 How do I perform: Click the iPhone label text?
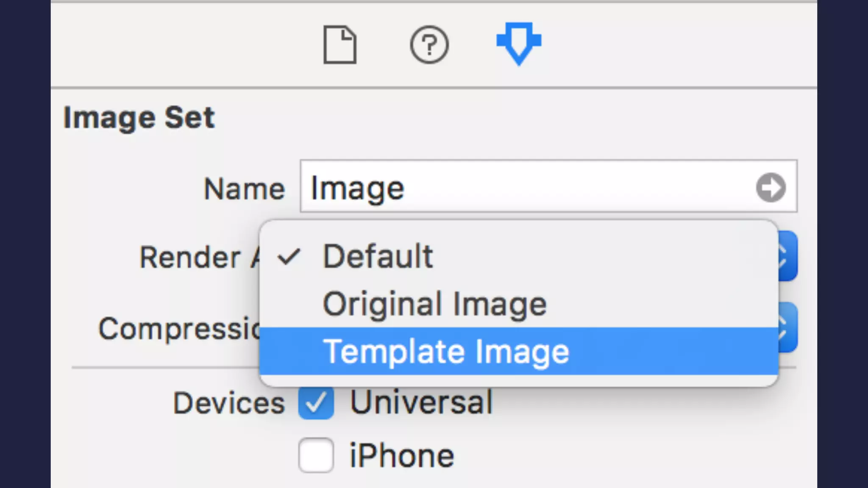(402, 456)
